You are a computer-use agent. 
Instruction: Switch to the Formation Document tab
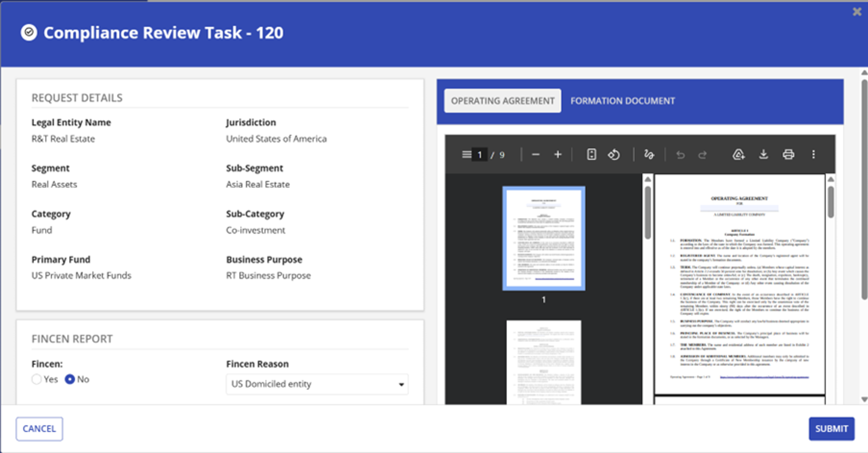pos(622,101)
